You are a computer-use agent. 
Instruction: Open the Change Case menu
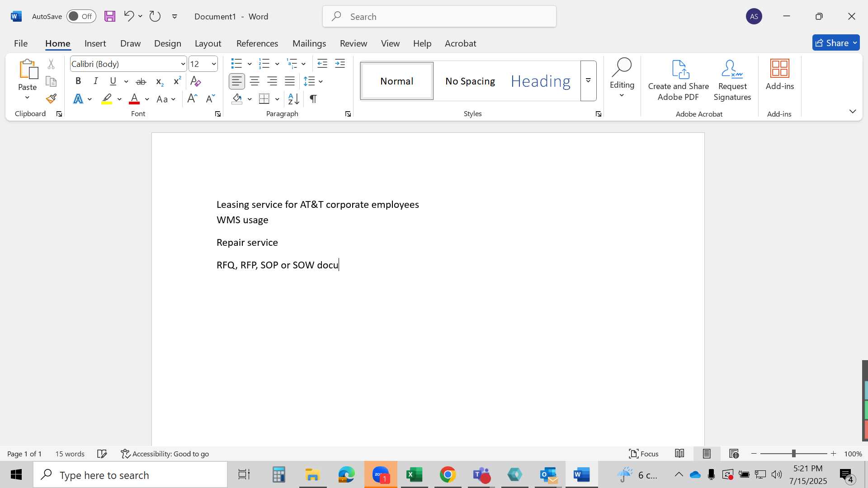[166, 99]
